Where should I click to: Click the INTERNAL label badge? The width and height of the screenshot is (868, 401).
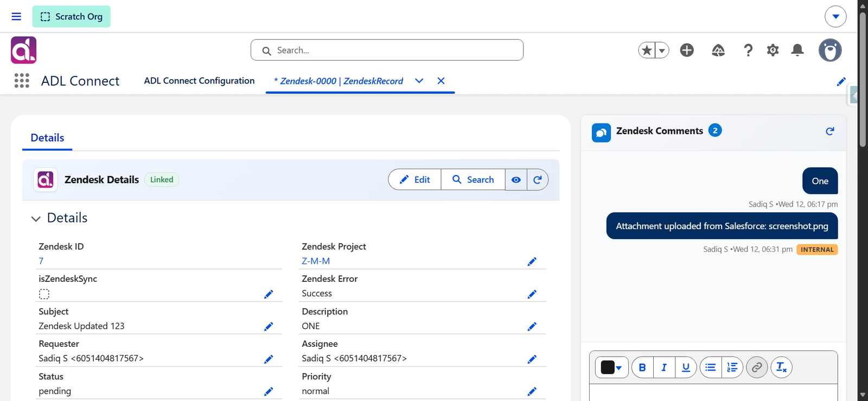click(x=817, y=250)
